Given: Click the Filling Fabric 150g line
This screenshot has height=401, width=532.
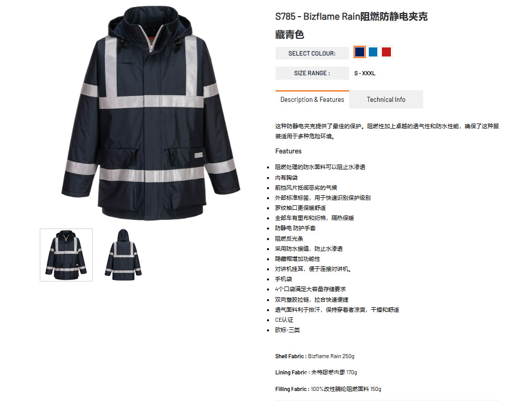Looking at the screenshot, I should pyautogui.click(x=328, y=389).
